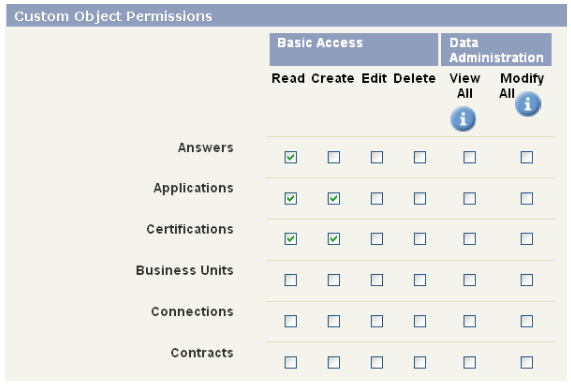Check Modify All for Answers

(x=527, y=157)
